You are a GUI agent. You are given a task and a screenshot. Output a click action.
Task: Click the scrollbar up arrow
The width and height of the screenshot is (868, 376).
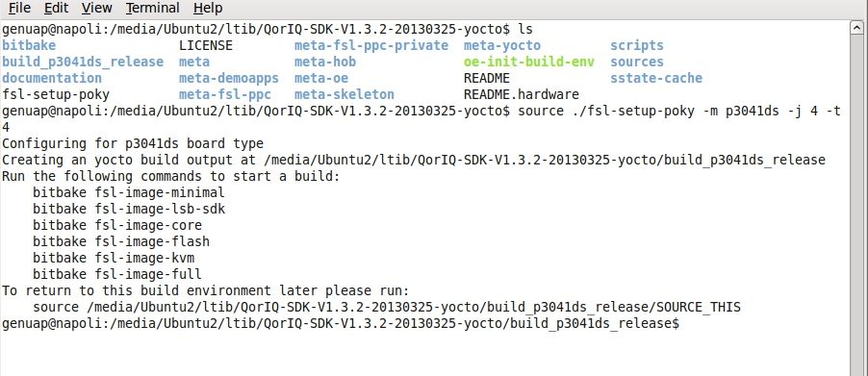857,28
